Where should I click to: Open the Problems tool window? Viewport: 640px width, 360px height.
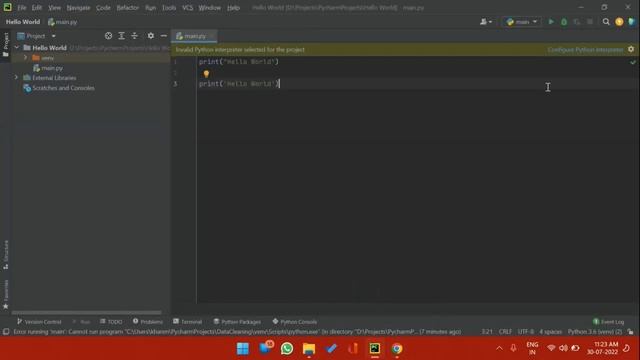click(147, 322)
